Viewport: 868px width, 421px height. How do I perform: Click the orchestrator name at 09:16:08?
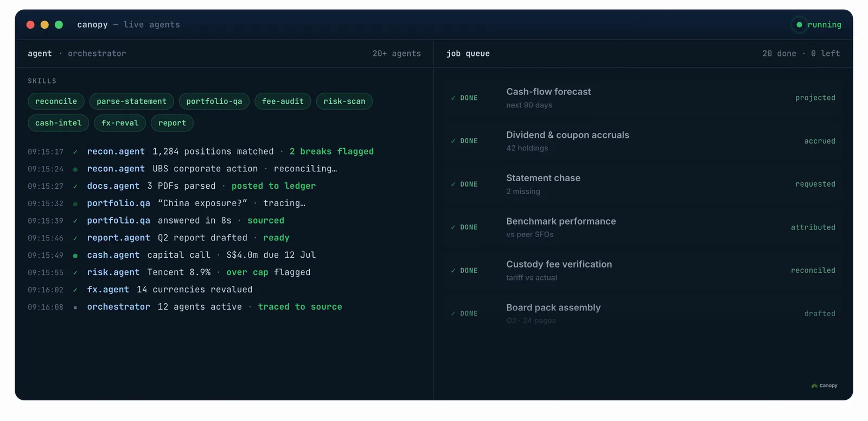click(x=118, y=307)
